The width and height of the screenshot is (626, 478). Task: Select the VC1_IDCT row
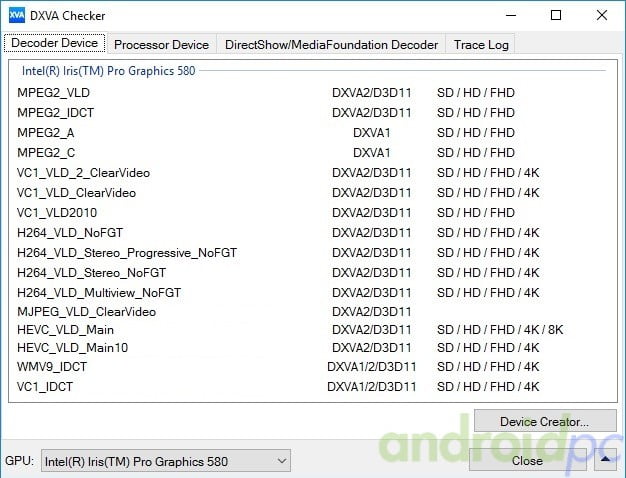click(313, 387)
